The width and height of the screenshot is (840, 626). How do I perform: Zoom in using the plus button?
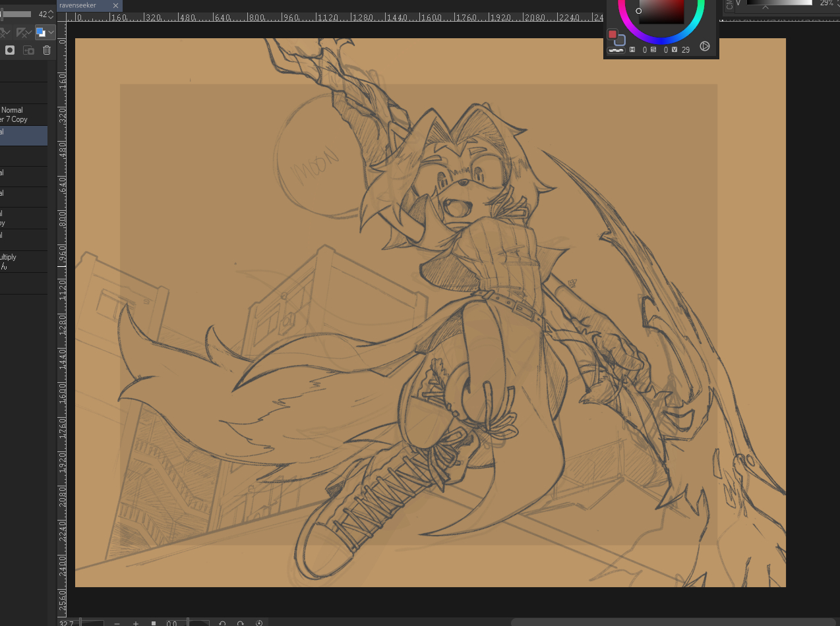tap(136, 623)
